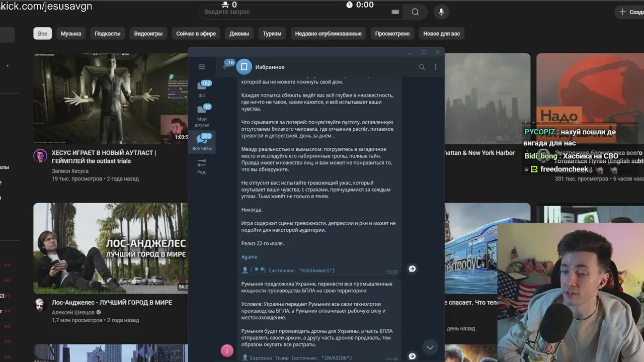The height and width of the screenshot is (362, 644).
Task: Select the Сейчас в эфире filter chip
Action: pyautogui.click(x=196, y=34)
